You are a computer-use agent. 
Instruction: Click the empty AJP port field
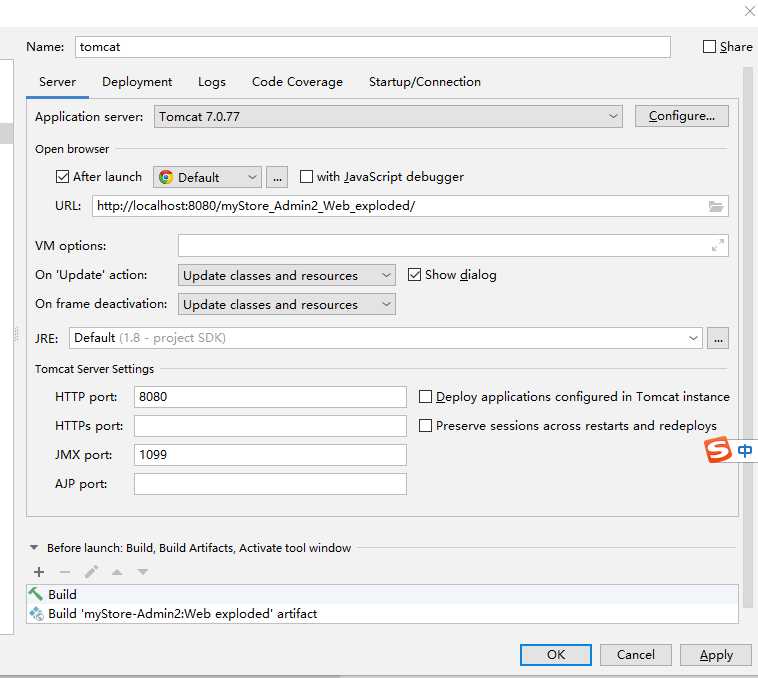coord(270,484)
